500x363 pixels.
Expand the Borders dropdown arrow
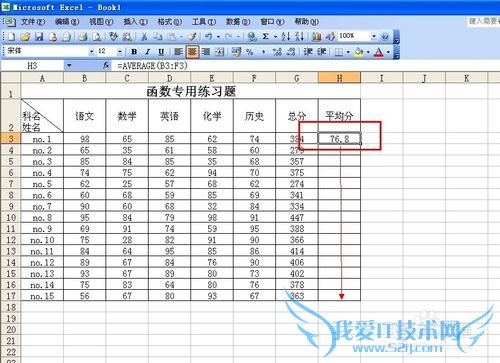pyautogui.click(x=348, y=52)
